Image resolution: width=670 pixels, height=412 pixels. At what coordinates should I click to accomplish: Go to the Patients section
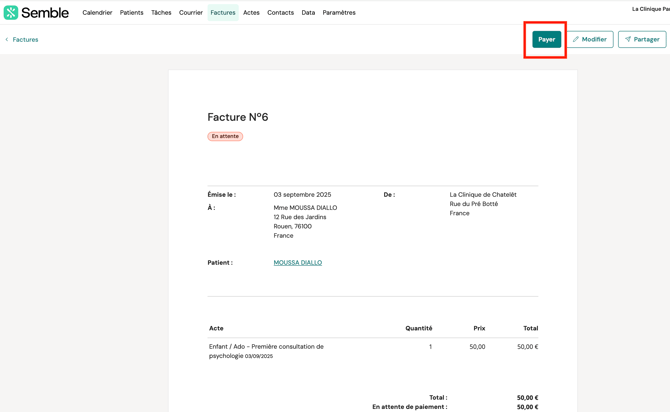pos(131,13)
